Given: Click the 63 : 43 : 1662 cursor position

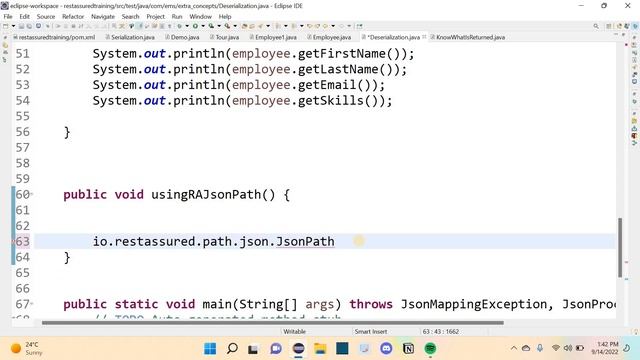Looking at the screenshot, I should point(440,331).
